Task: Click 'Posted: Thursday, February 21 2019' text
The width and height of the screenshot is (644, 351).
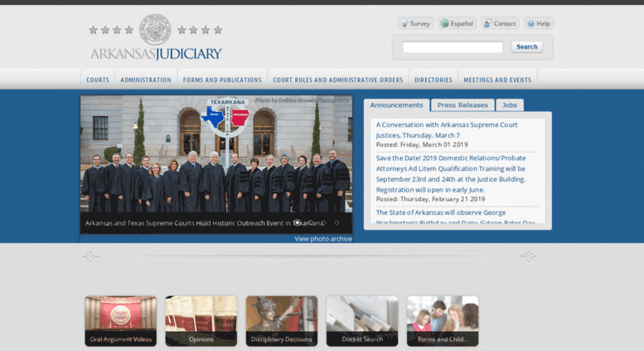Action: click(430, 199)
